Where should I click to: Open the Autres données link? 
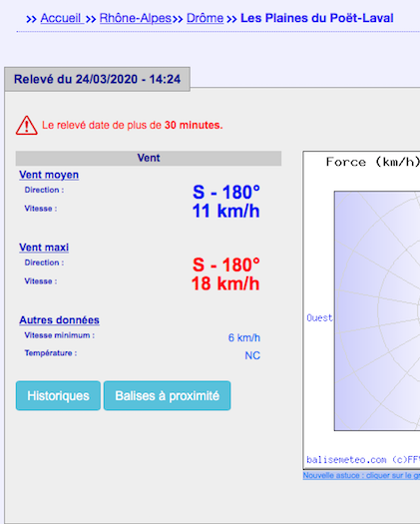(59, 320)
